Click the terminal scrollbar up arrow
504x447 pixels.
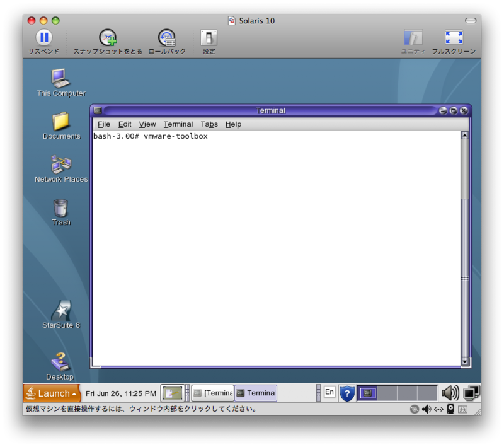tap(464, 135)
